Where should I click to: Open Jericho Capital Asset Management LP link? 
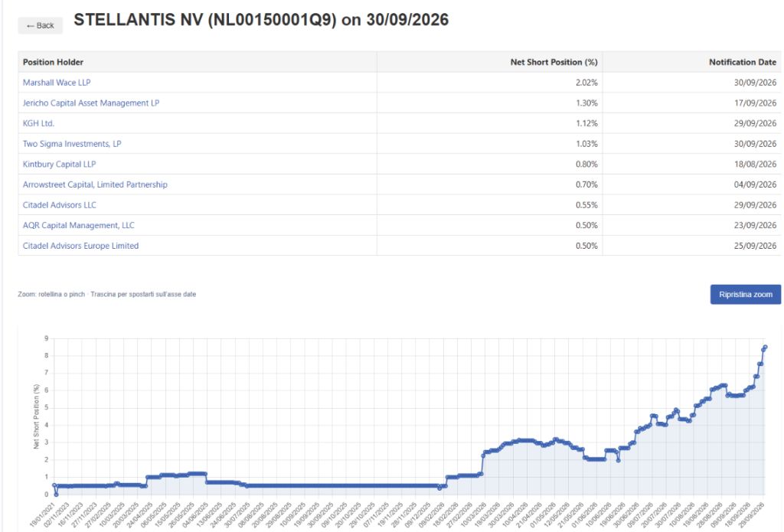pyautogui.click(x=91, y=103)
